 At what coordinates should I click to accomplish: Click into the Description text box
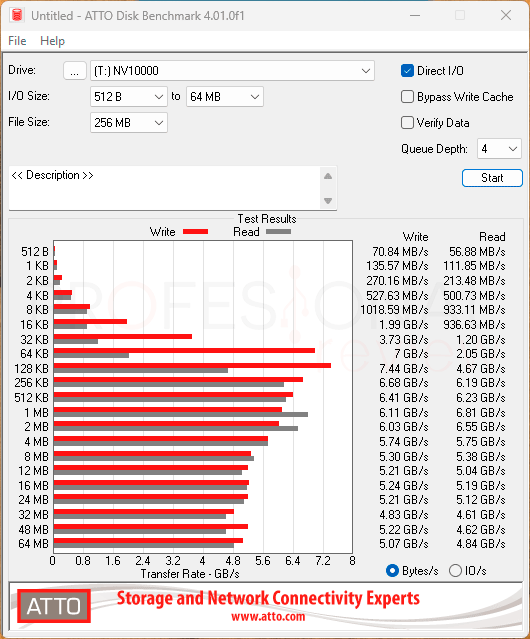tap(165, 188)
